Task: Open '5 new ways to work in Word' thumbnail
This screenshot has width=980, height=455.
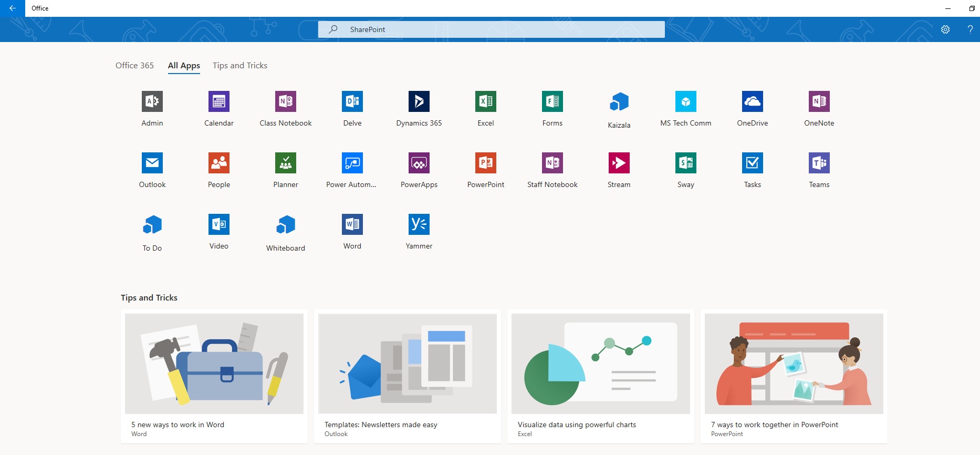Action: click(x=214, y=364)
